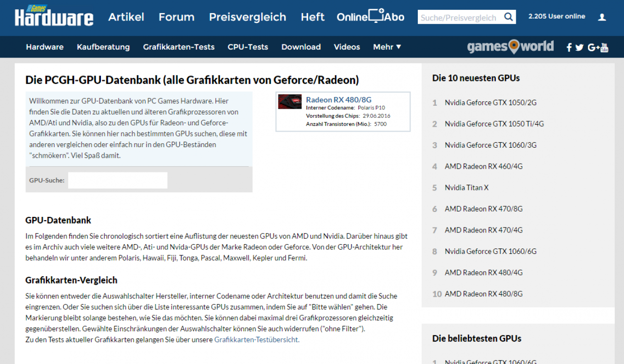
Task: Open the user account icon
Action: pyautogui.click(x=602, y=17)
